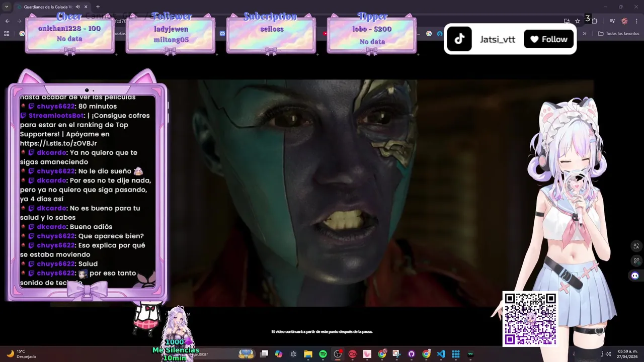This screenshot has width=644, height=362.
Task: Open the clock showing 05:59 a. m.
Action: point(627,354)
